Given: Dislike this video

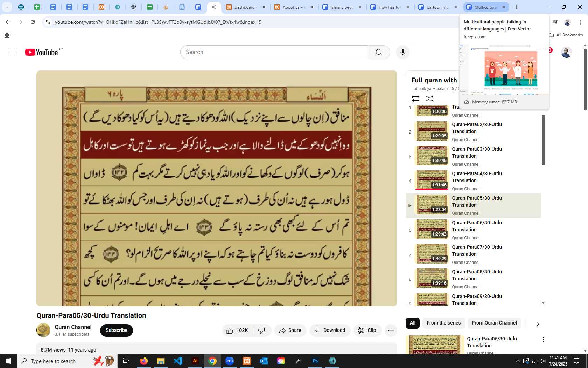Looking at the screenshot, I should 262,330.
